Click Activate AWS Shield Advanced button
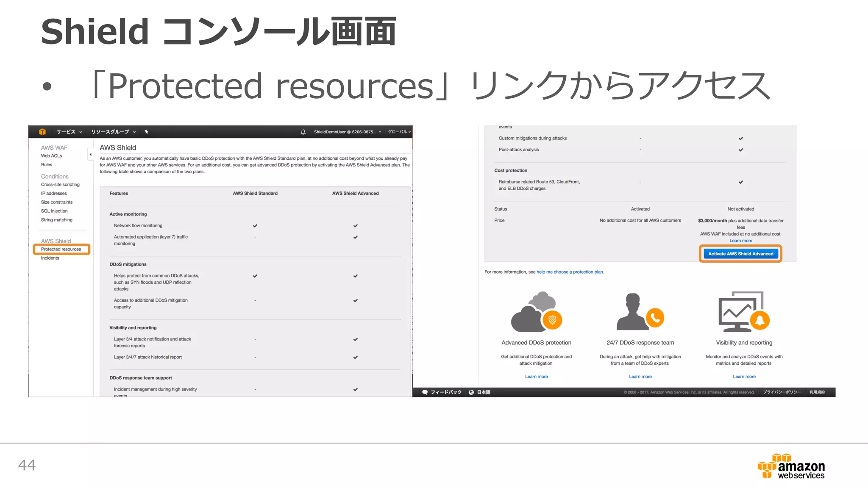Screen dimensions: 868x488 [740, 254]
